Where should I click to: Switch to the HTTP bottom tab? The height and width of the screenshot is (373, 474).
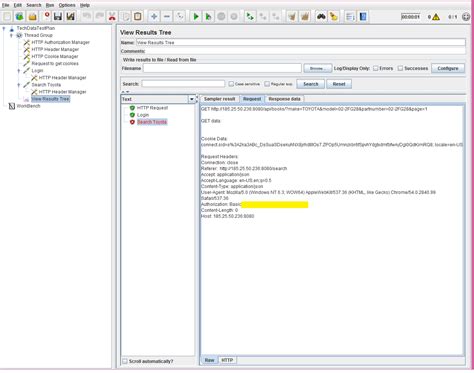[227, 360]
